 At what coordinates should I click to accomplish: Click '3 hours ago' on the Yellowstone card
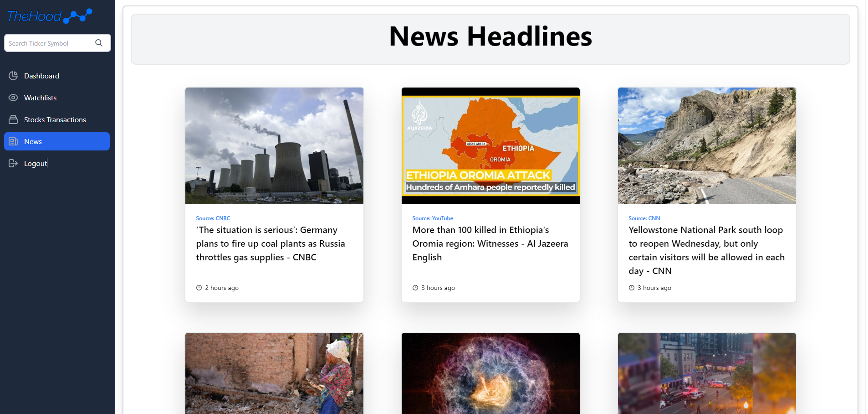(654, 288)
